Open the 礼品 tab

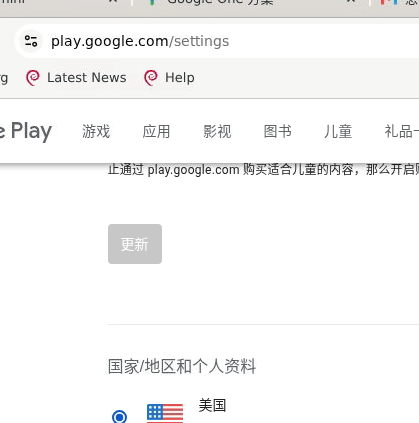tap(401, 131)
